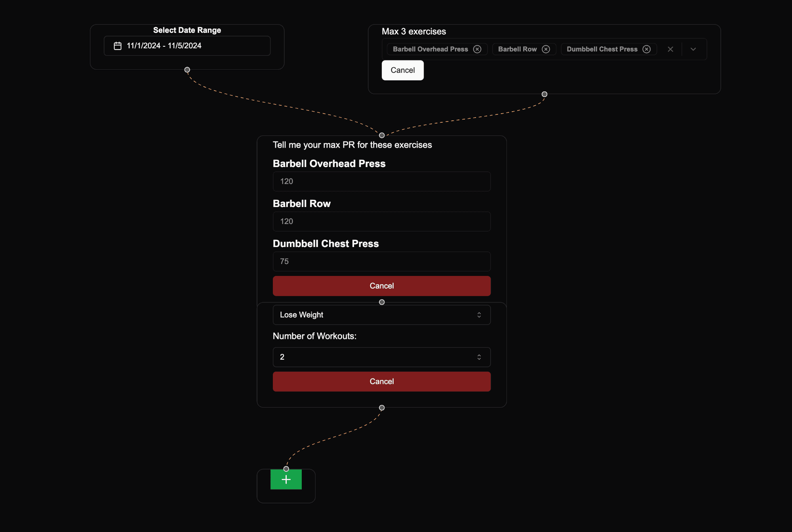Click the white Cancel button under exercises

point(403,70)
